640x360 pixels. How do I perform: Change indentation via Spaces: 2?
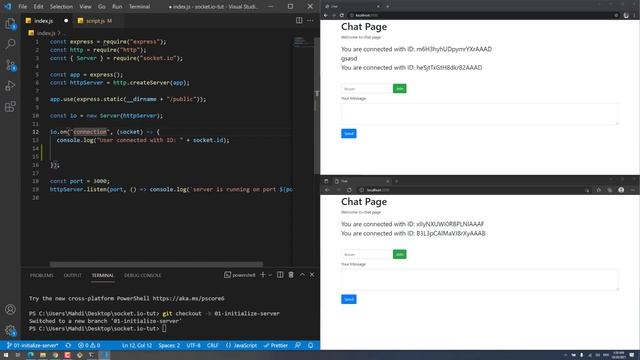tap(169, 345)
